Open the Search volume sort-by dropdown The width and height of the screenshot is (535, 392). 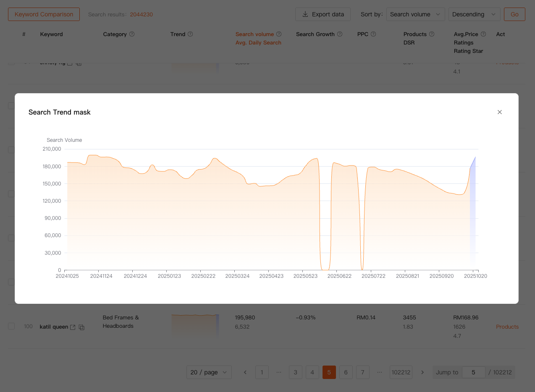click(x=415, y=14)
